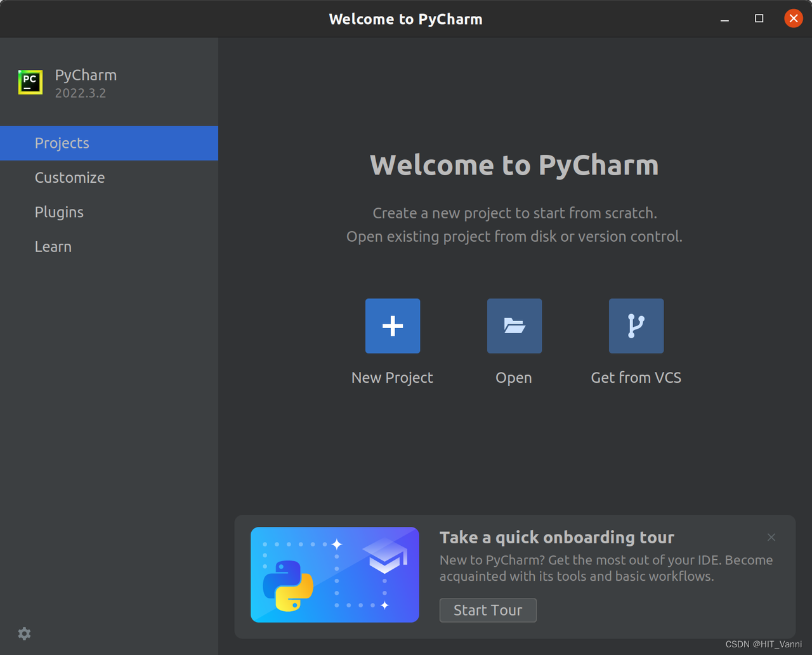Switch to the Customize tab
This screenshot has width=812, height=655.
pos(109,178)
